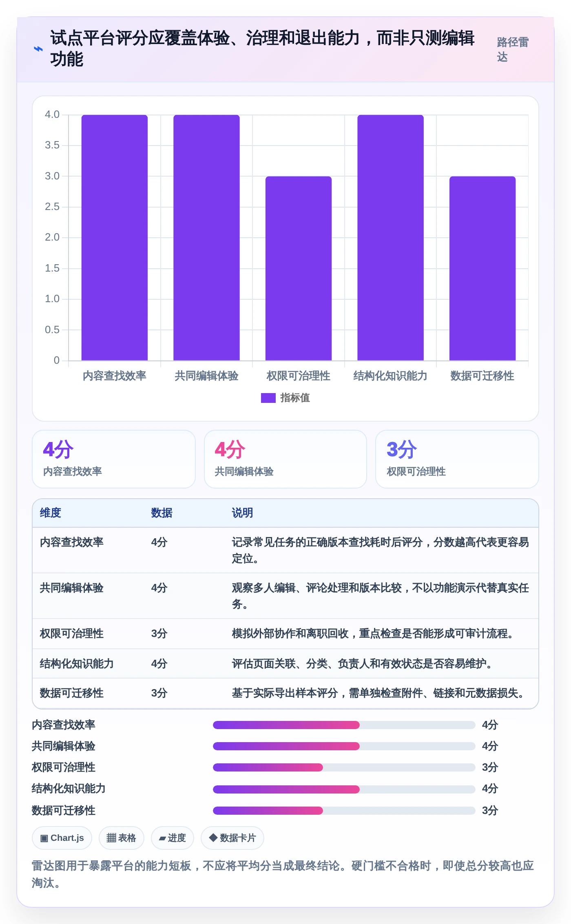The width and height of the screenshot is (571, 924).
Task: Click the 数据可迁移性 x-axis label
Action: pos(482,376)
